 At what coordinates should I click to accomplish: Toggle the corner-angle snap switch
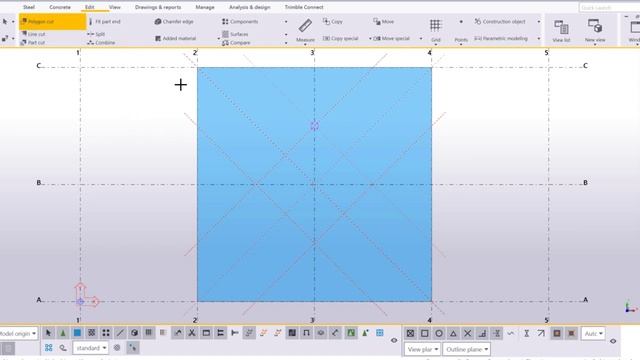(x=482, y=333)
